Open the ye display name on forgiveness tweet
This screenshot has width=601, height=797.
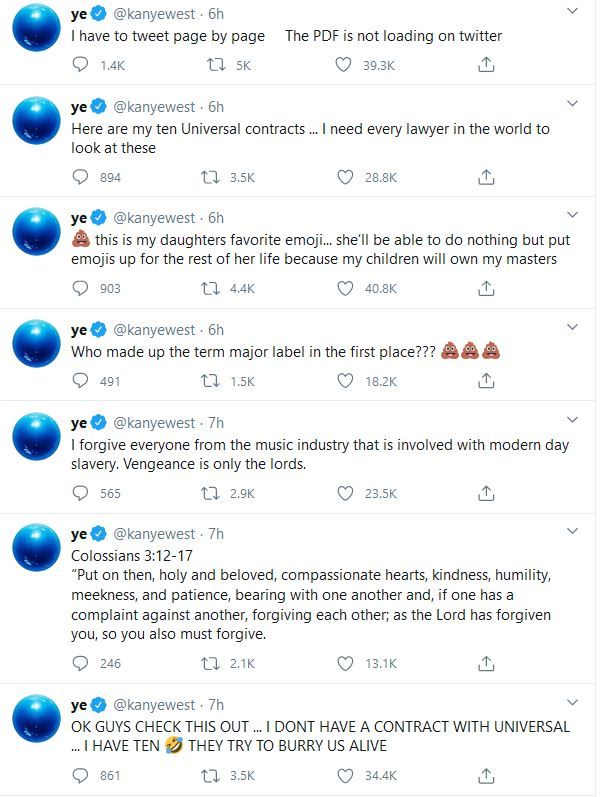[x=79, y=423]
